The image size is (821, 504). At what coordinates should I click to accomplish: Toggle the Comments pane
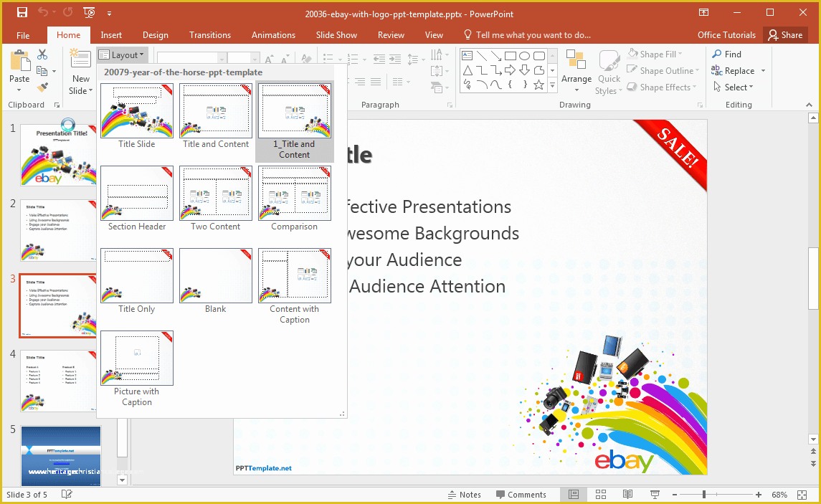(x=521, y=495)
